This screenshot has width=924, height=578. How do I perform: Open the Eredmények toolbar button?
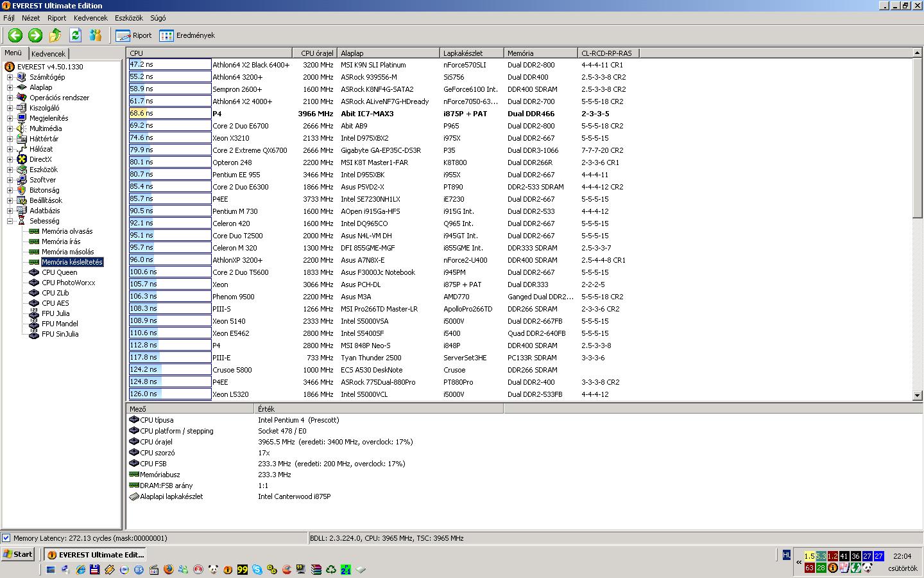click(x=187, y=35)
